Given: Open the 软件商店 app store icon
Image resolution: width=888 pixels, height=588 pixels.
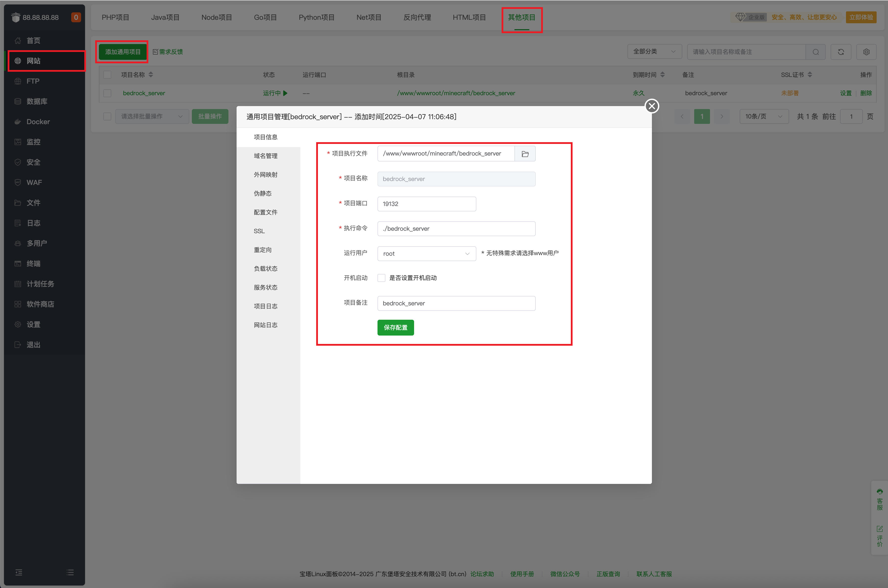Looking at the screenshot, I should tap(18, 304).
